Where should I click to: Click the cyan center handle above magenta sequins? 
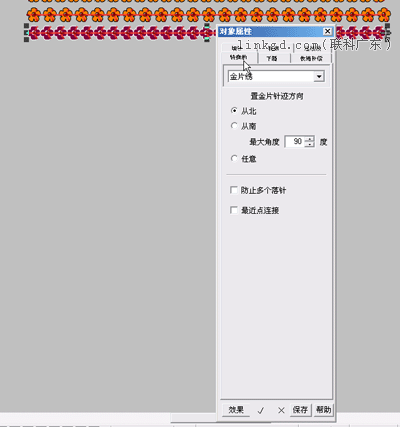[207, 25]
